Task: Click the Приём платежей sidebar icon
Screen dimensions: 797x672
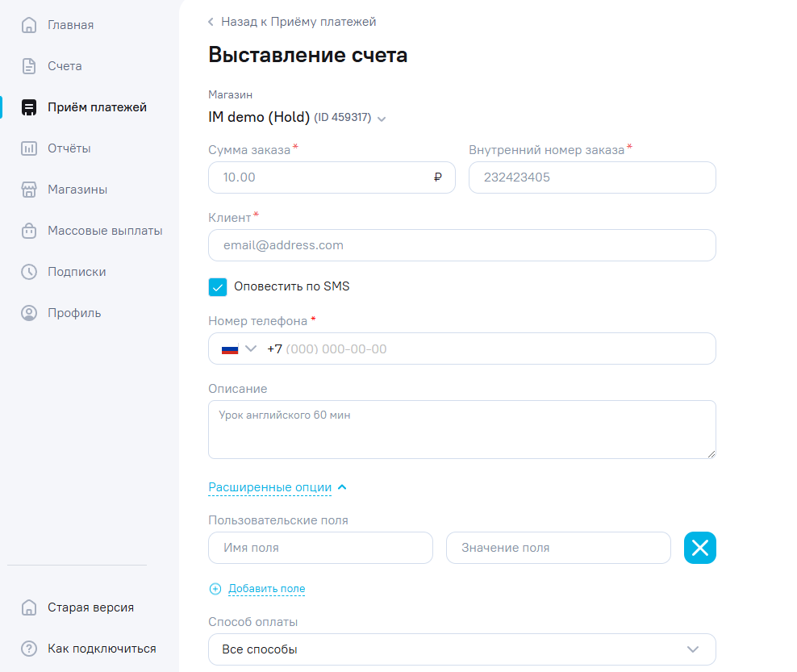Action: [29, 107]
